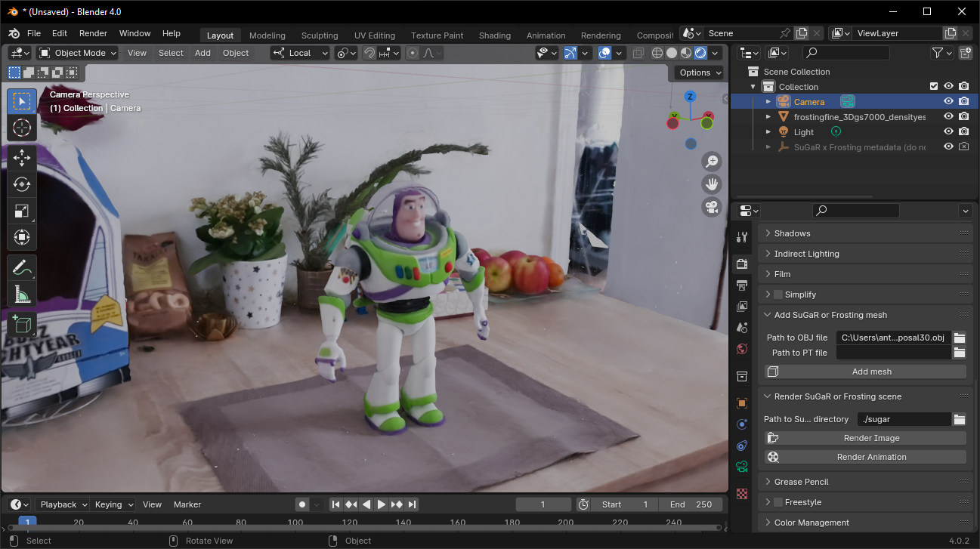This screenshot has height=549, width=980.
Task: Open the Object Constraints properties tab
Action: [x=742, y=446]
